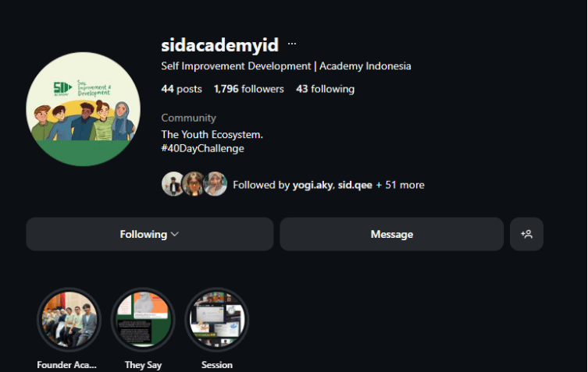Click the first mutual follower avatar
This screenshot has height=372, width=588.
172,184
